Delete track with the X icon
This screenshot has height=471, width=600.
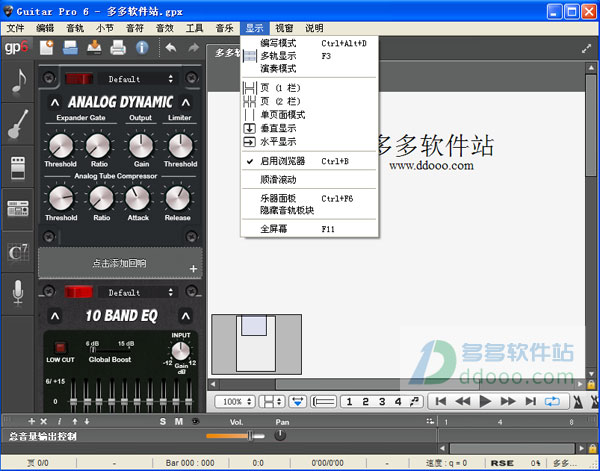point(44,421)
